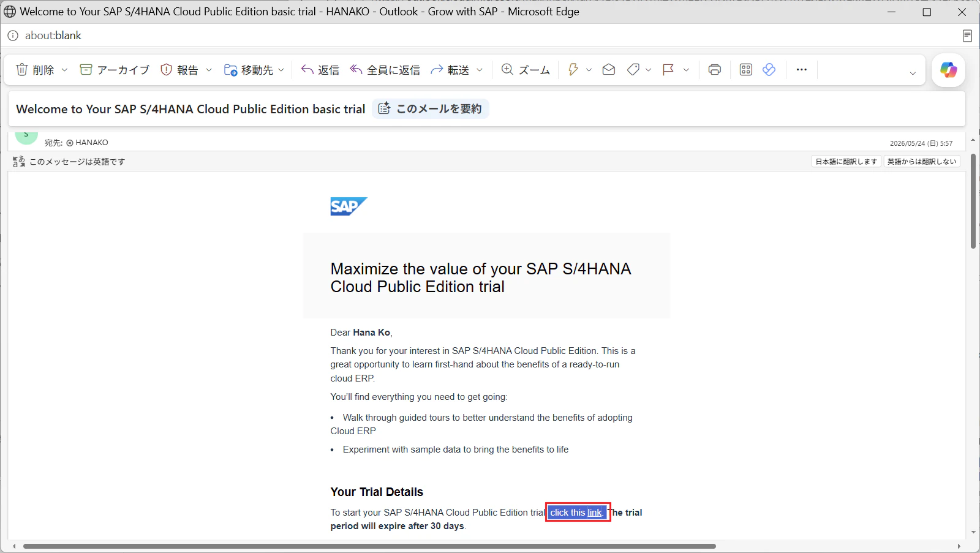980x553 pixels.
Task: Forward the message using 転送
Action: point(450,70)
